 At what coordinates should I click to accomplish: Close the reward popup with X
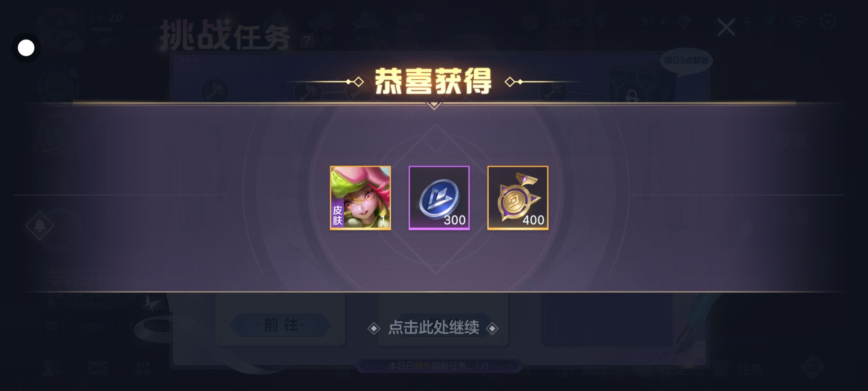coord(726,28)
